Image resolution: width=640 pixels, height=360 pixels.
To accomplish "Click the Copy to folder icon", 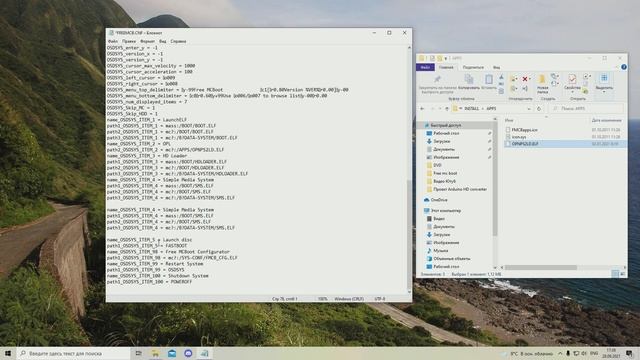I will pos(513,89).
